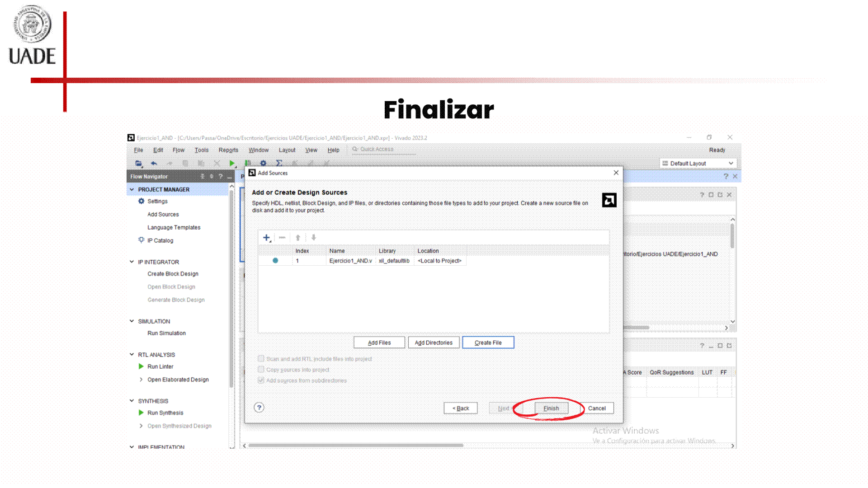Click the dialog help question icon
This screenshot has height=488, width=868.
pos(259,408)
